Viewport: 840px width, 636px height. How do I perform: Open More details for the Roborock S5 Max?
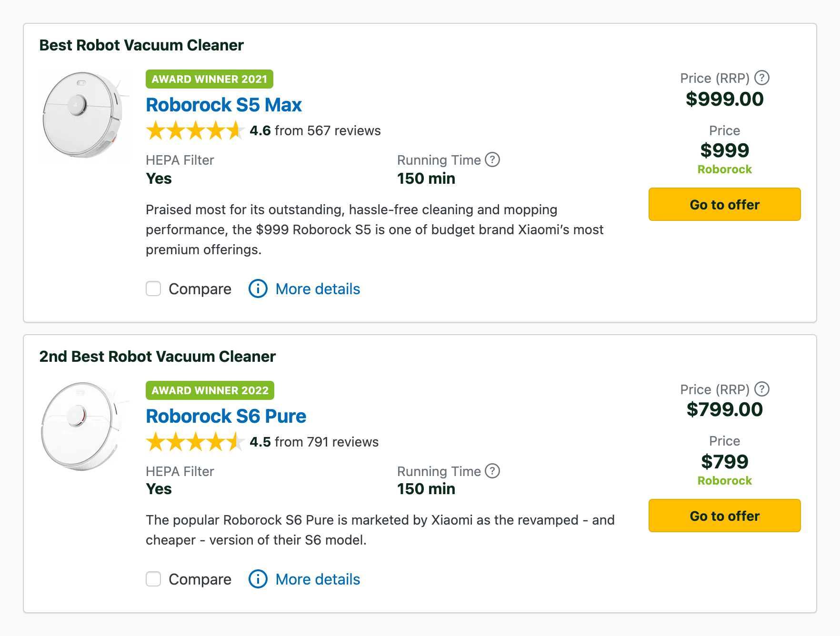[x=317, y=288]
